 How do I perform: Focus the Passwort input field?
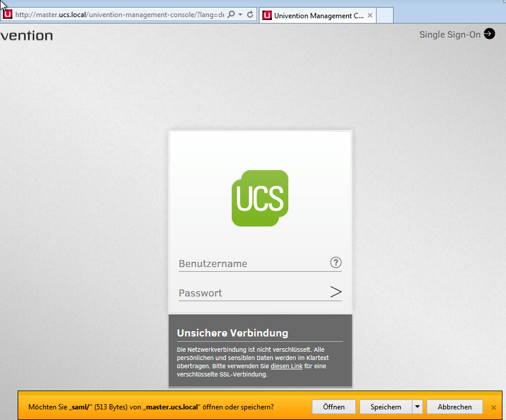(253, 293)
